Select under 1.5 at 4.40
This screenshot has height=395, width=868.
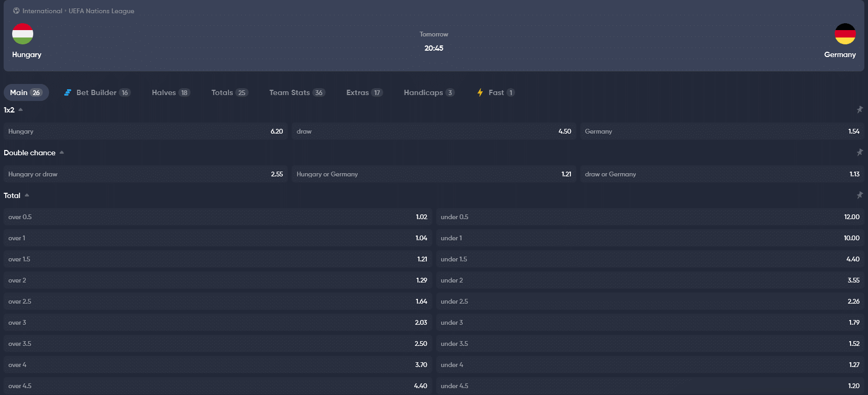(650, 259)
